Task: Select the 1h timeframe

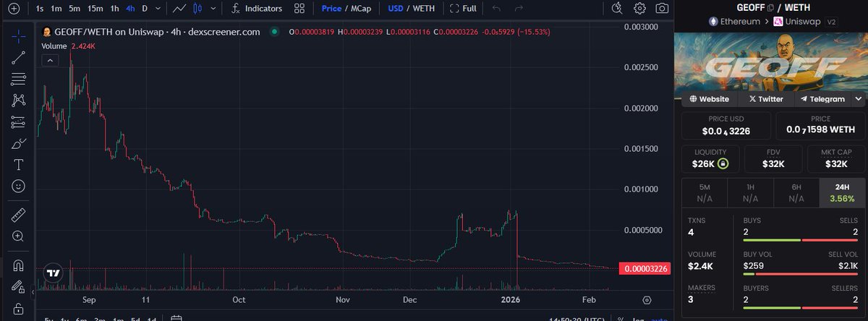Action: (x=114, y=9)
